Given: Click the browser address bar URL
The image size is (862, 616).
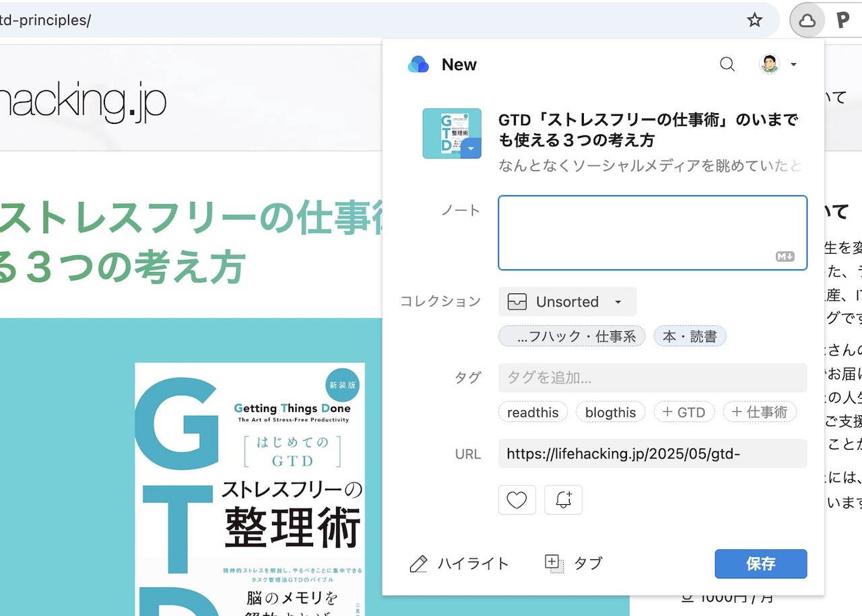Looking at the screenshot, I should click(45, 20).
